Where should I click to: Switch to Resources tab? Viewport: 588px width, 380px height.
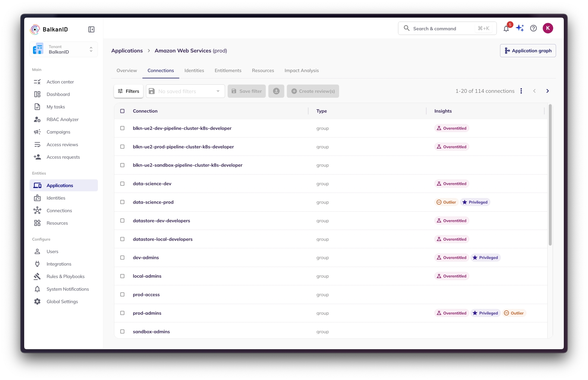point(263,70)
